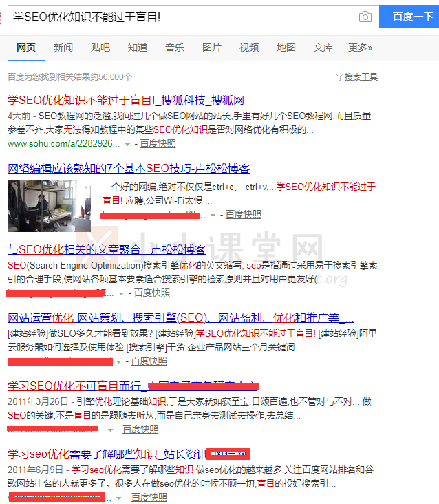Go to the 知道 tab
This screenshot has height=504, width=439.
coord(138,48)
